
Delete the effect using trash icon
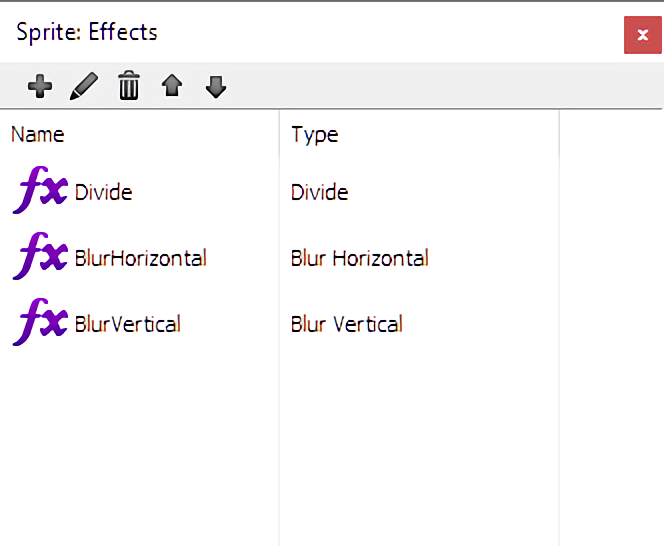[x=129, y=85]
